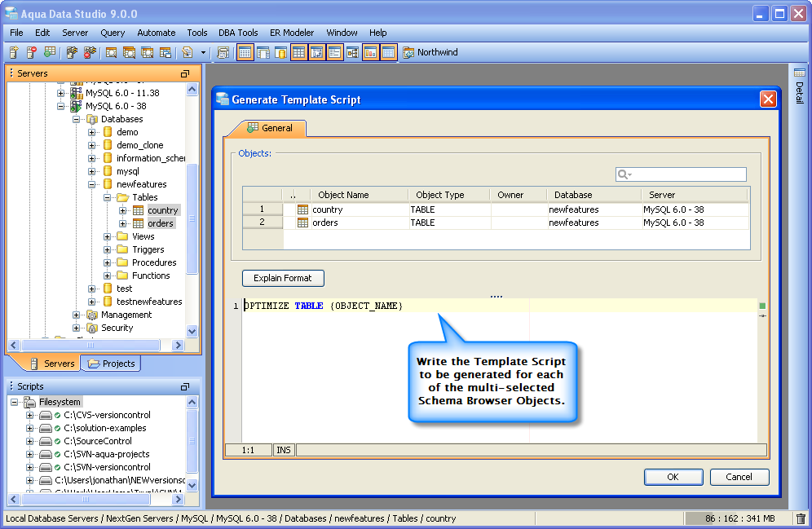
Task: Select the Procedures folder in tree
Action: click(x=154, y=262)
